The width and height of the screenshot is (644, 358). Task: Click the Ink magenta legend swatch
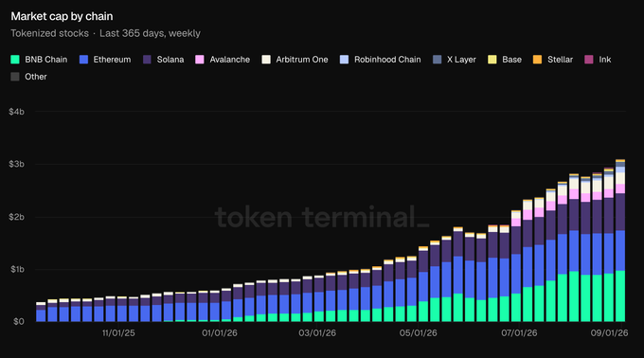point(589,60)
